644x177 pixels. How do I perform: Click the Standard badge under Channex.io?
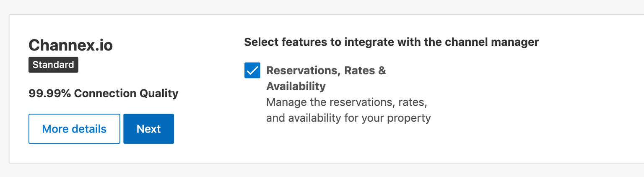53,65
